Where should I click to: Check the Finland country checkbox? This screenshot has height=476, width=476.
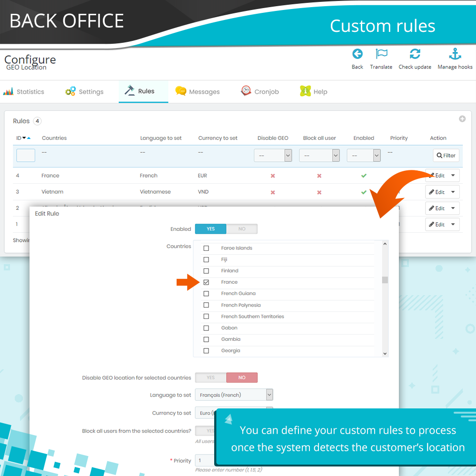[206, 271]
